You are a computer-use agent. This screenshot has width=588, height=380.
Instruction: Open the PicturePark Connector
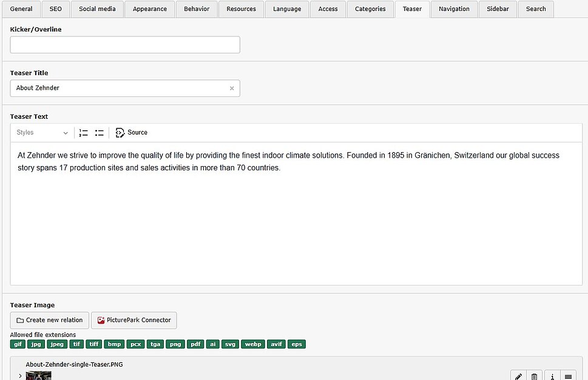(x=134, y=320)
